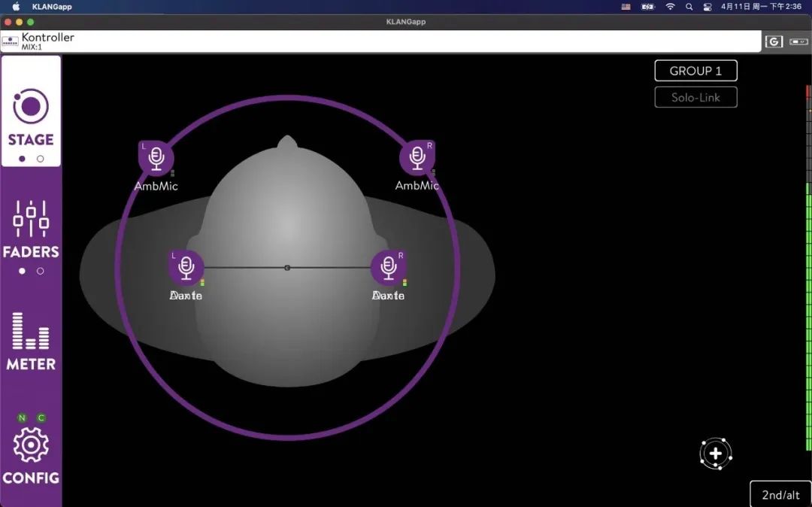The image size is (812, 507).
Task: Open the METER view
Action: (31, 342)
